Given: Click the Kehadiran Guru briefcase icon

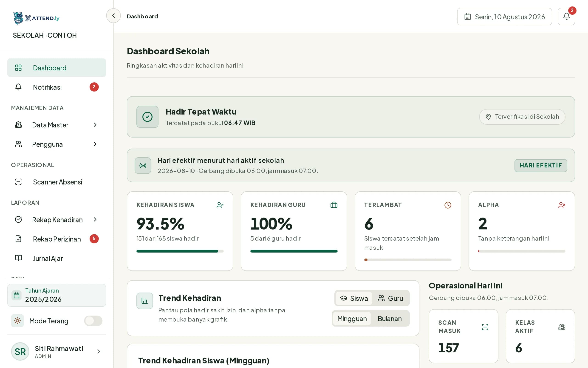Looking at the screenshot, I should click(x=334, y=205).
